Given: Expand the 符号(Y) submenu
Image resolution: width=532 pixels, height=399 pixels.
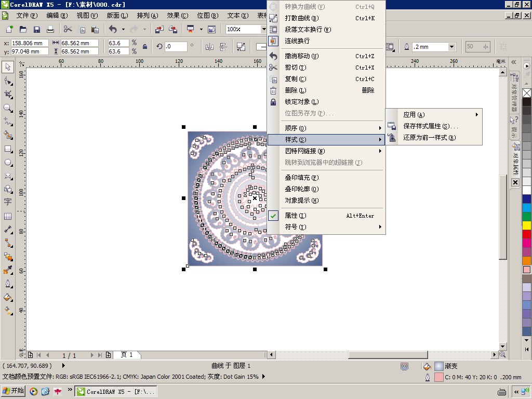Looking at the screenshot, I should (x=326, y=227).
